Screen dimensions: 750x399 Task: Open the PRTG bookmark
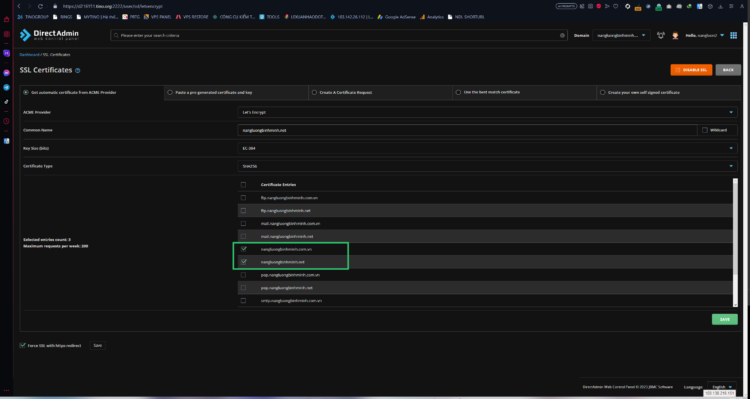pos(132,16)
